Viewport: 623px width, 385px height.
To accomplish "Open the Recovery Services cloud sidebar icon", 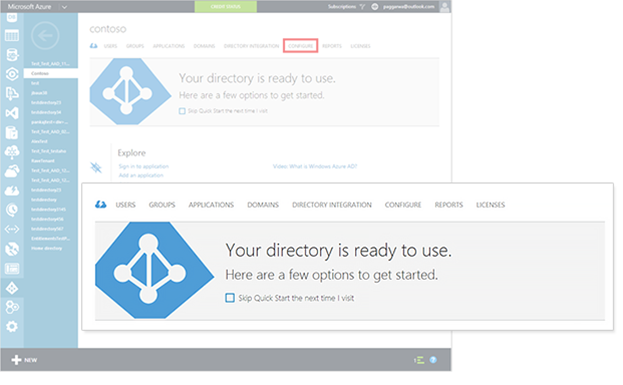I will [12, 171].
